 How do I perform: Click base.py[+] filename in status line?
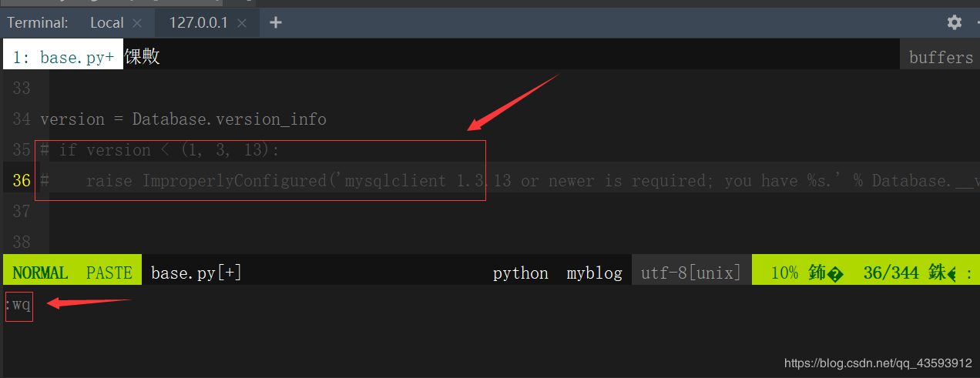coord(196,273)
